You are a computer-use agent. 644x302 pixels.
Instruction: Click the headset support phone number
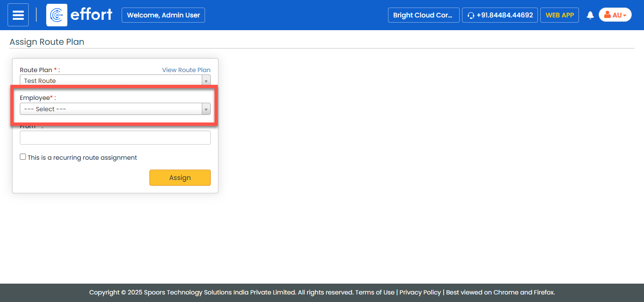(x=500, y=15)
